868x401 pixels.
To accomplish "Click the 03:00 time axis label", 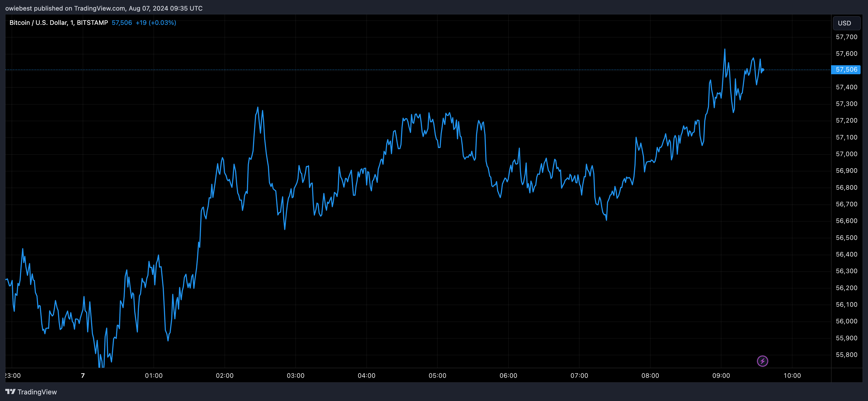I will point(296,376).
